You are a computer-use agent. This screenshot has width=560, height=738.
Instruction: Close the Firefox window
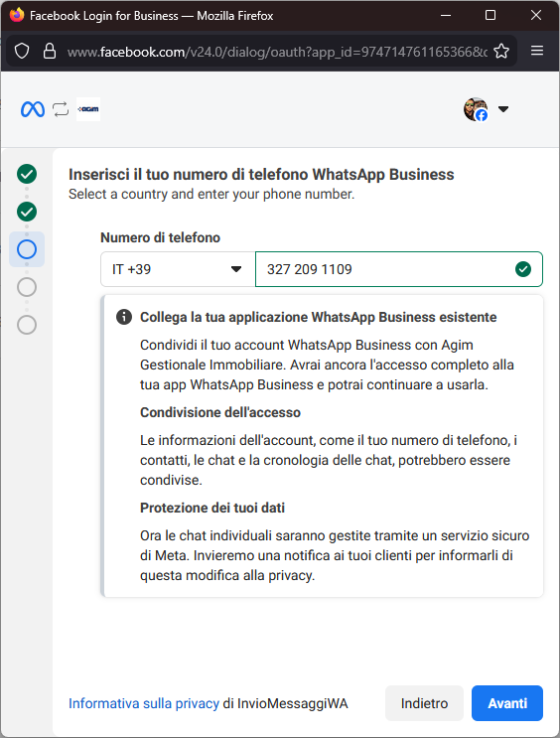535,16
